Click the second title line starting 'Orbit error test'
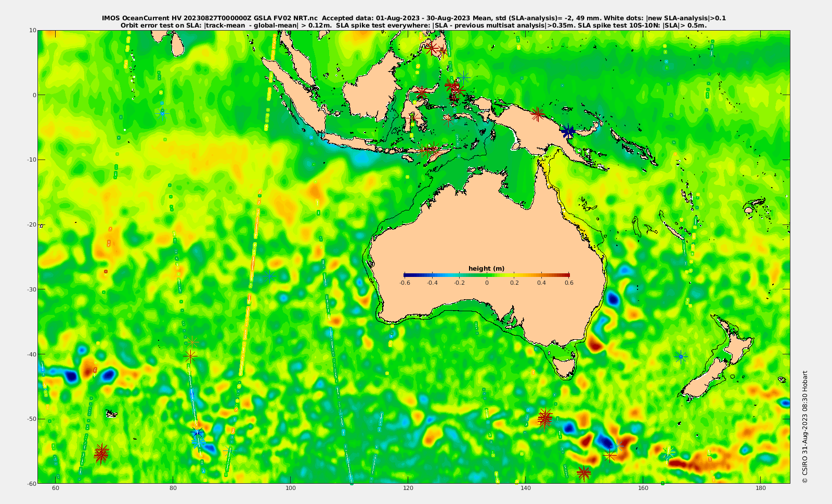 tap(414, 25)
